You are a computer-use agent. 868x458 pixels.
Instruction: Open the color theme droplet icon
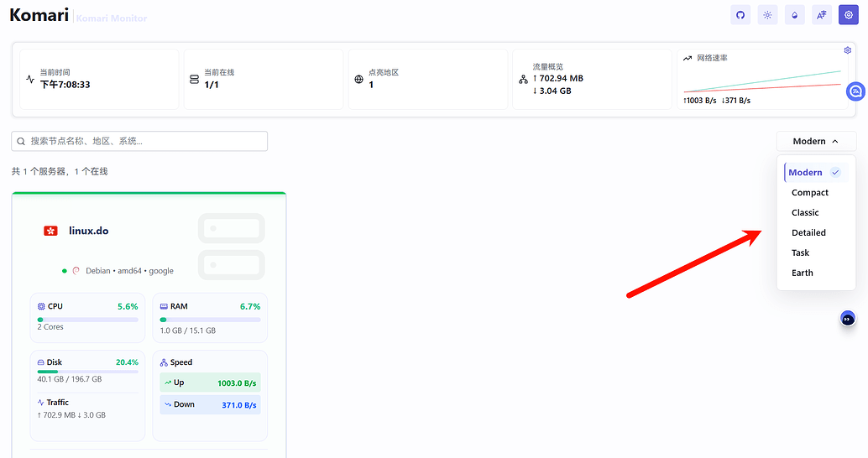coord(794,15)
